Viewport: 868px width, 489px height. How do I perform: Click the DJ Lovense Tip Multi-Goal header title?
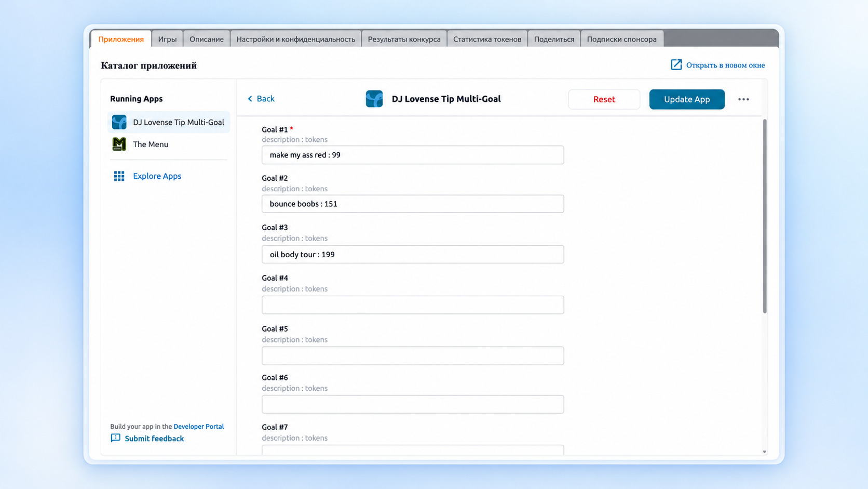(x=446, y=99)
